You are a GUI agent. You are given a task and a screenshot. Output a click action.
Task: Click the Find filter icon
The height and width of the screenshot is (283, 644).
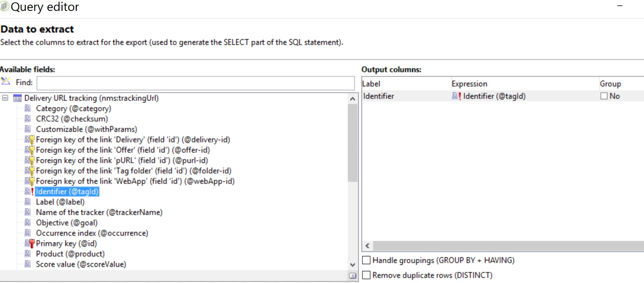[x=6, y=81]
